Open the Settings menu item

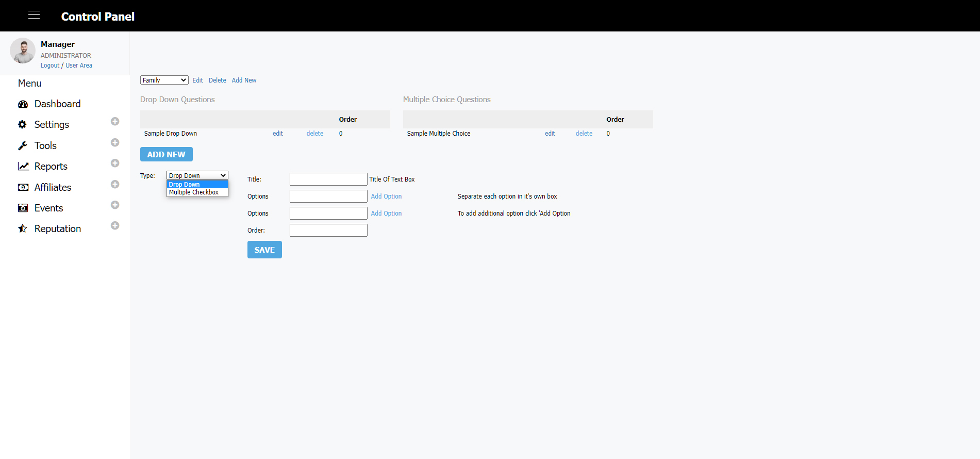coord(52,125)
